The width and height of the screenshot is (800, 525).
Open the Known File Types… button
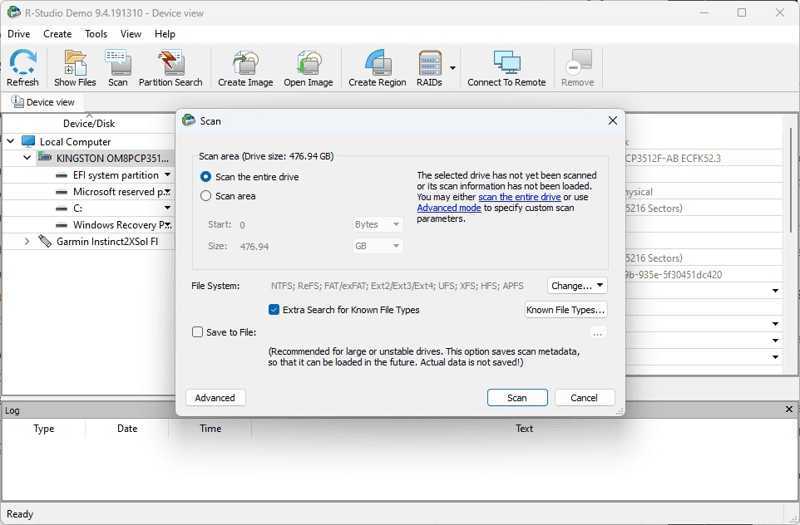565,310
